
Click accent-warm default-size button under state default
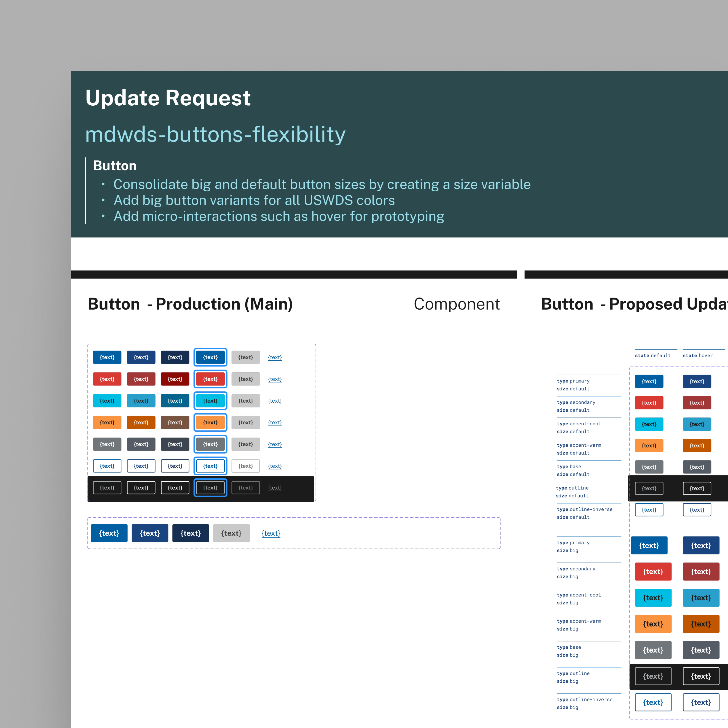[649, 446]
